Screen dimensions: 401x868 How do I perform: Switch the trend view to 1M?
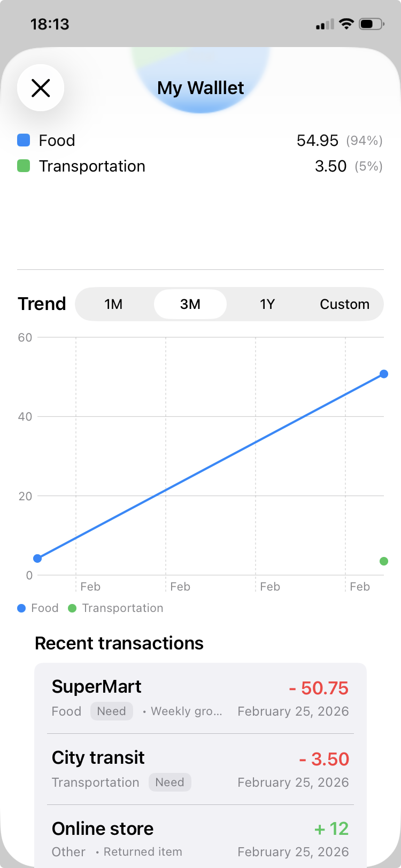(113, 304)
